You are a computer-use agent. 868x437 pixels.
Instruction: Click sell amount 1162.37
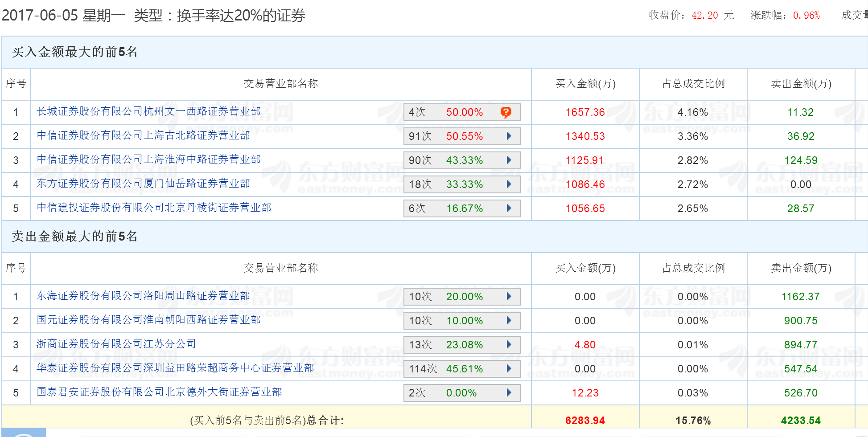[801, 297]
